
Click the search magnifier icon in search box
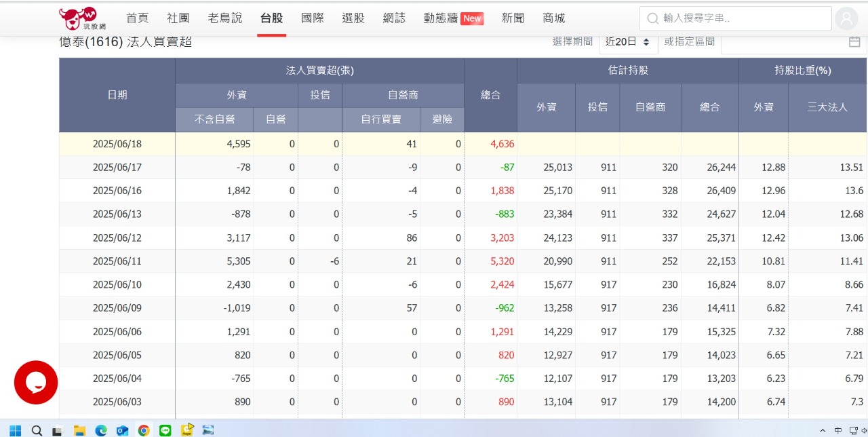tap(652, 19)
